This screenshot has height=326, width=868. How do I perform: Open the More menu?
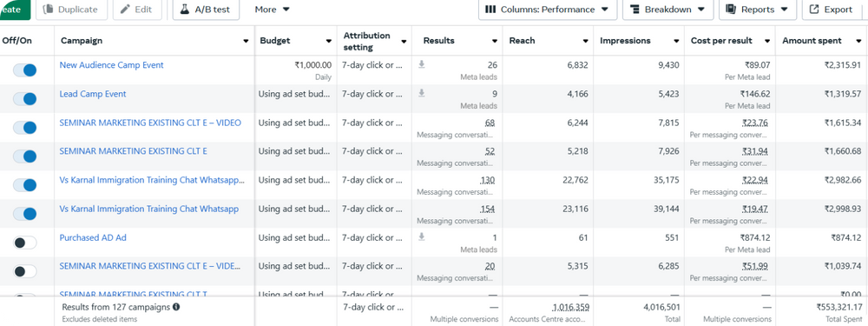pos(272,10)
